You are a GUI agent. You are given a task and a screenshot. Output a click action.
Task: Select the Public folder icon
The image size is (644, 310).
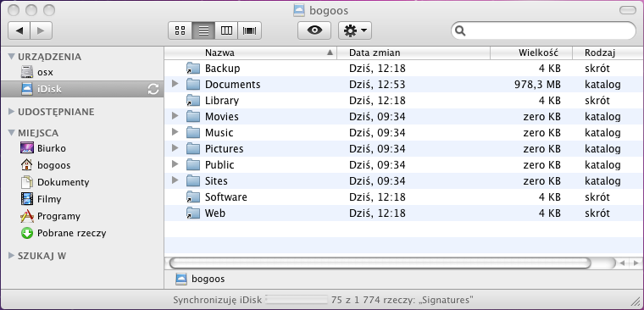coord(192,164)
